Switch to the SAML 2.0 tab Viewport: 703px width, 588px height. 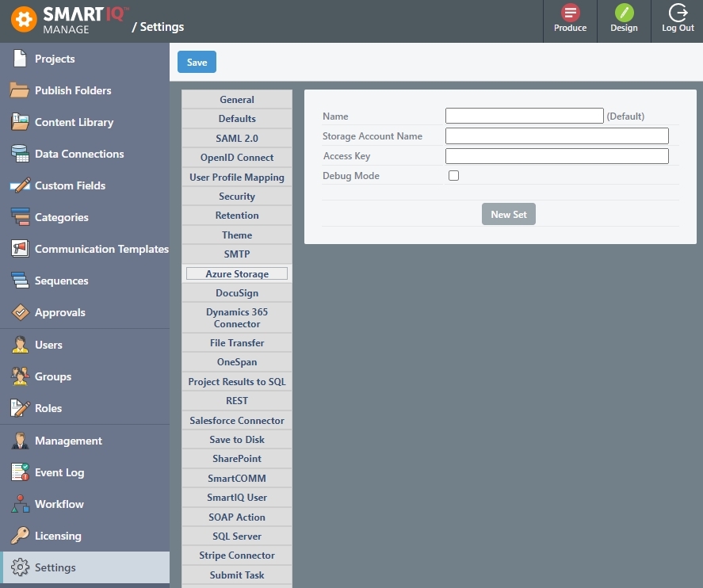pyautogui.click(x=237, y=138)
